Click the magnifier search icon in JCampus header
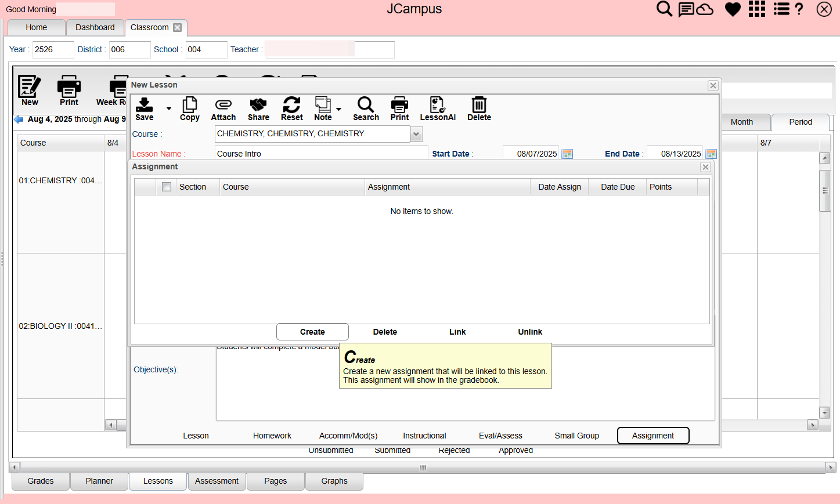This screenshot has height=504, width=840. pyautogui.click(x=664, y=9)
